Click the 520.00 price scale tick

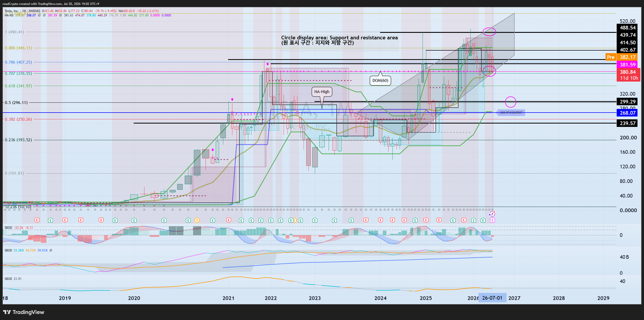[x=627, y=21]
